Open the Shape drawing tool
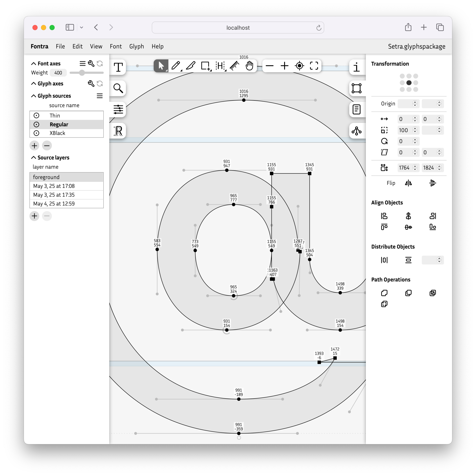This screenshot has height=476, width=476. point(206,66)
